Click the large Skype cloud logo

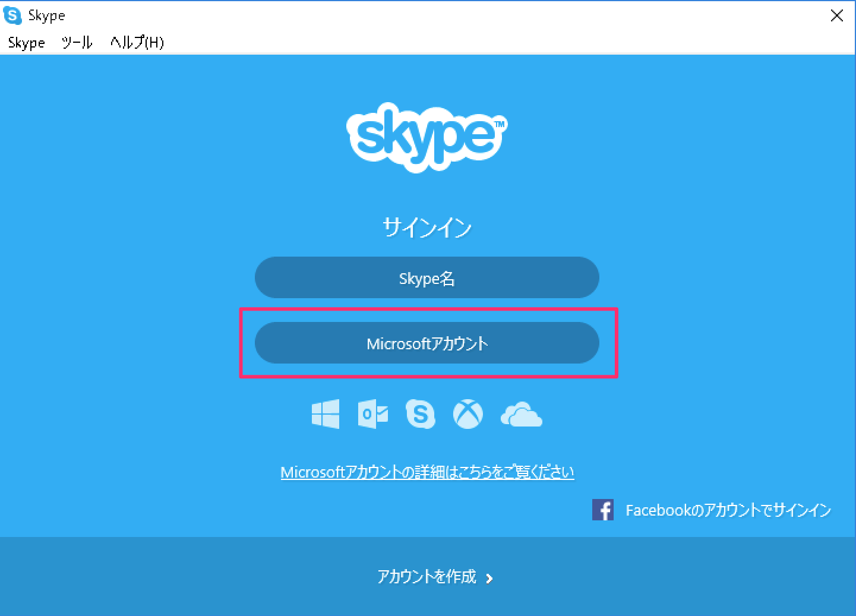coord(427,138)
